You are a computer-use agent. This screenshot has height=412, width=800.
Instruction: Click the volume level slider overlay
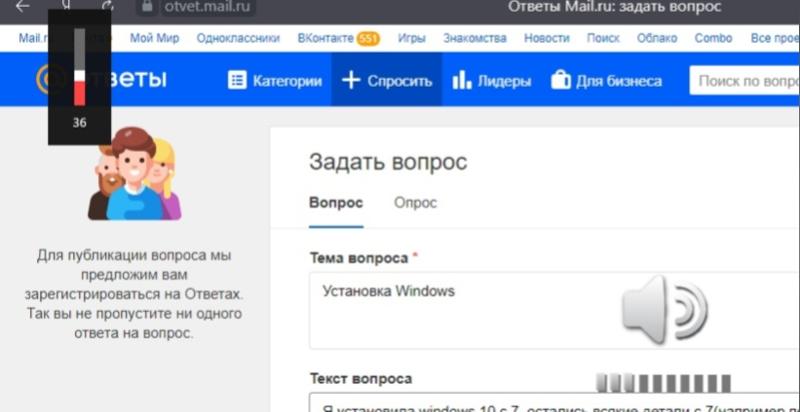(80, 66)
